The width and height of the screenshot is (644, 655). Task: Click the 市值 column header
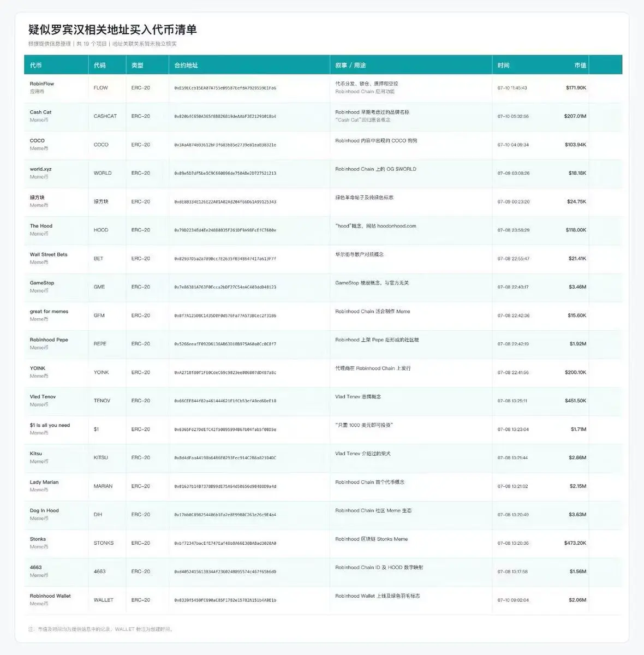(x=580, y=65)
